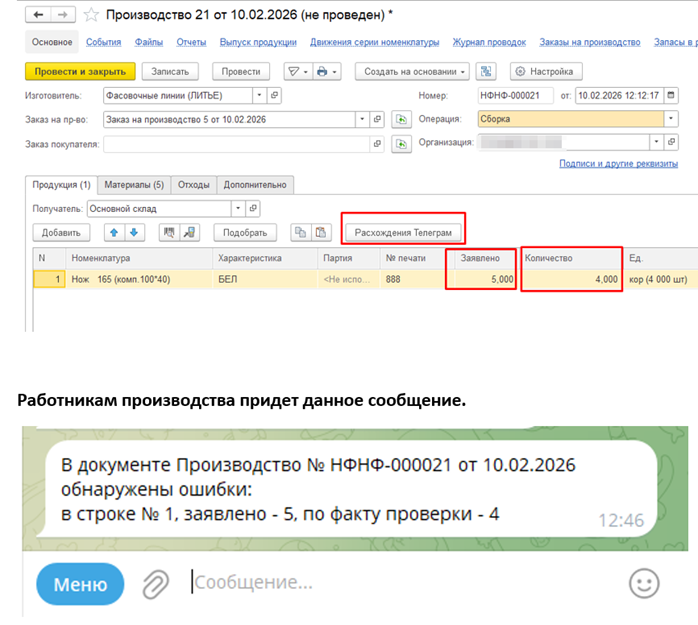Expand the Создать на основании menu
698x625 pixels.
pos(412,71)
